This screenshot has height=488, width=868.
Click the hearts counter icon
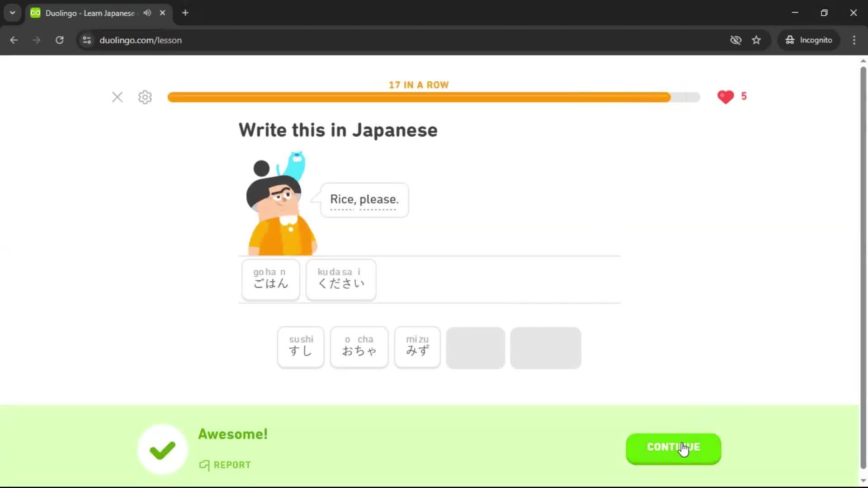tap(725, 97)
